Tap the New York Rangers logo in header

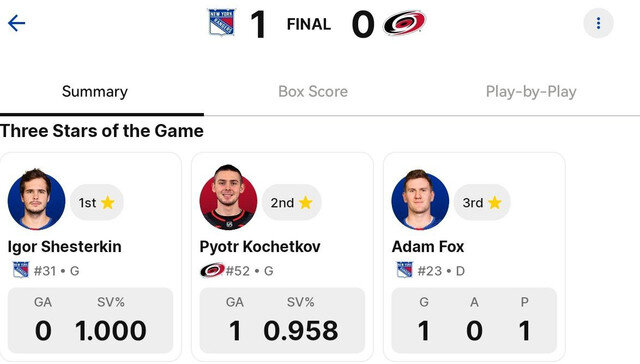tap(222, 22)
